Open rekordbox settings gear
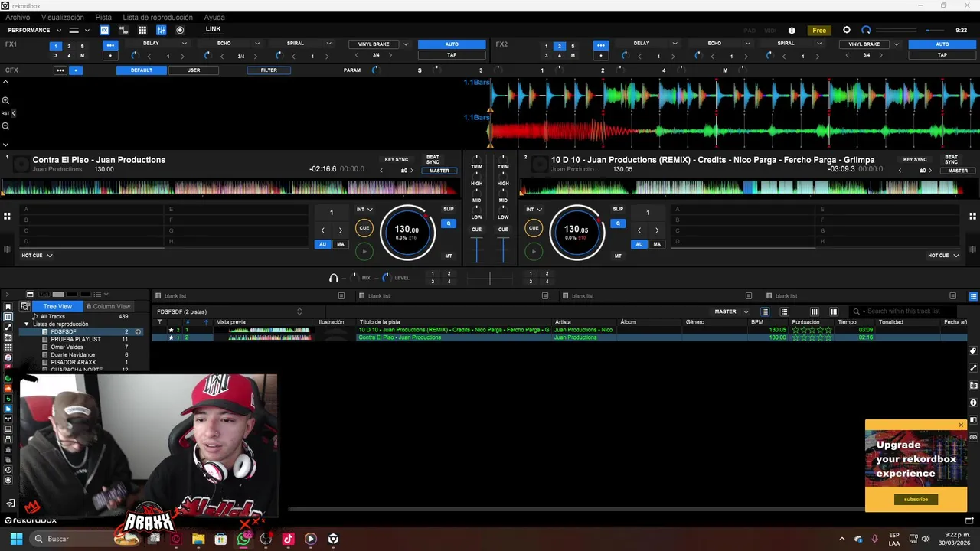The image size is (980, 551). pos(846,30)
